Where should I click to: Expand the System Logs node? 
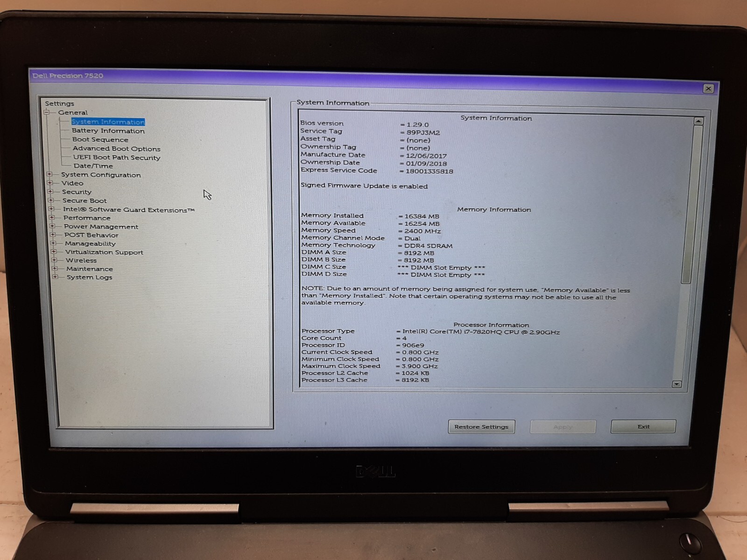[x=55, y=277]
